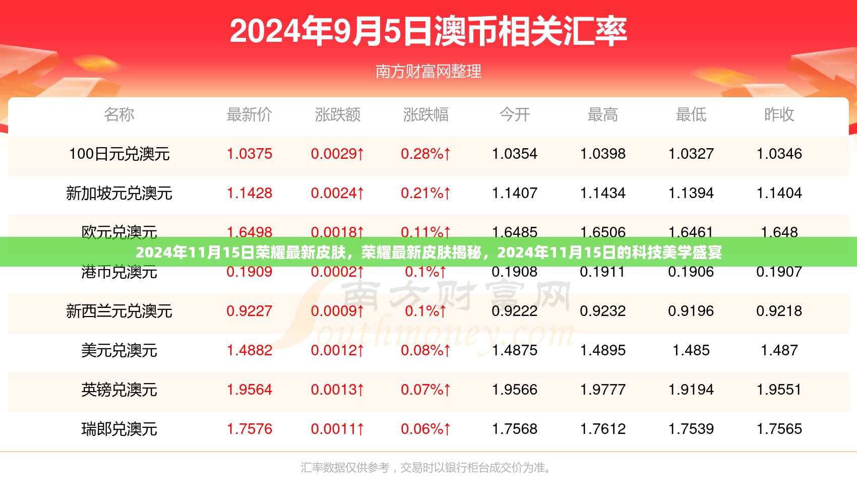The image size is (857, 504).
Task: Click low value 1.7539
Action: 691,429
